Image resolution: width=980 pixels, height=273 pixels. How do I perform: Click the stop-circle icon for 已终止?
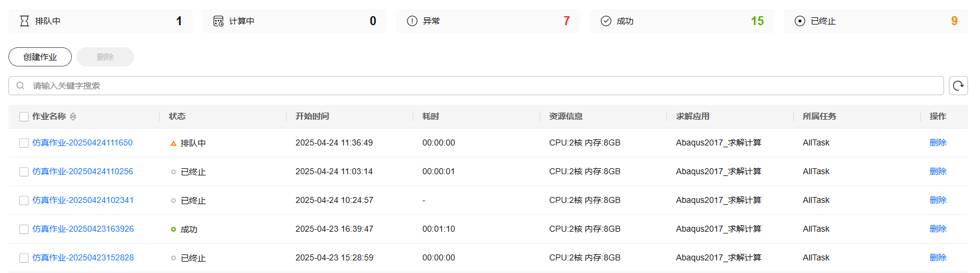point(800,21)
